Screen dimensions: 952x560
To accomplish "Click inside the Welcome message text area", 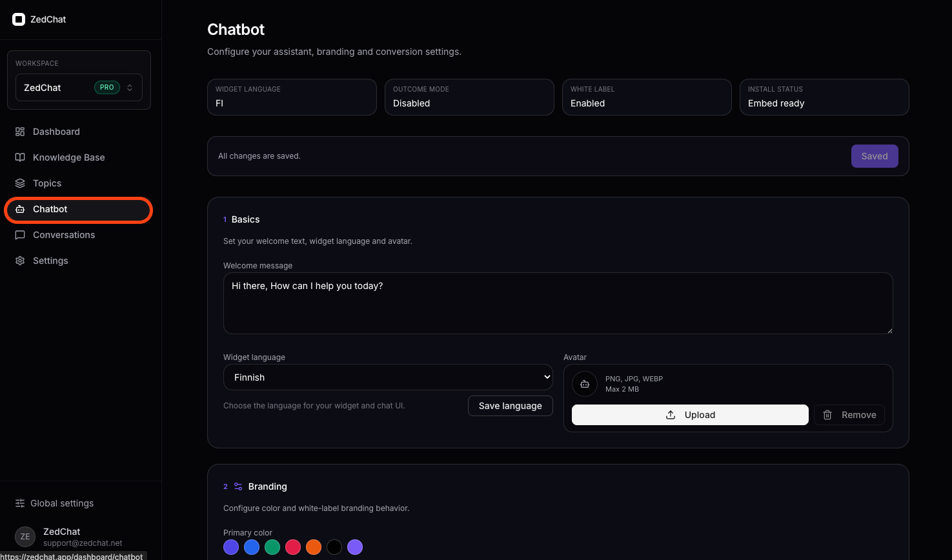I will click(x=558, y=302).
